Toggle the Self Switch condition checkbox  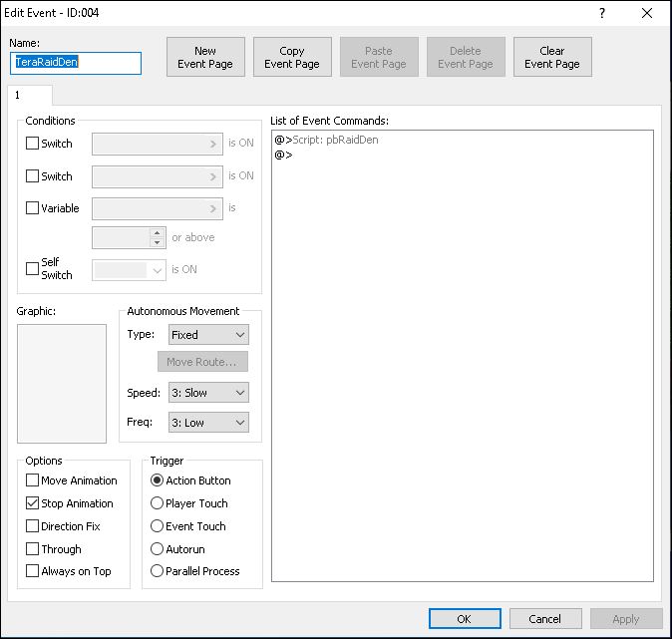[33, 269]
